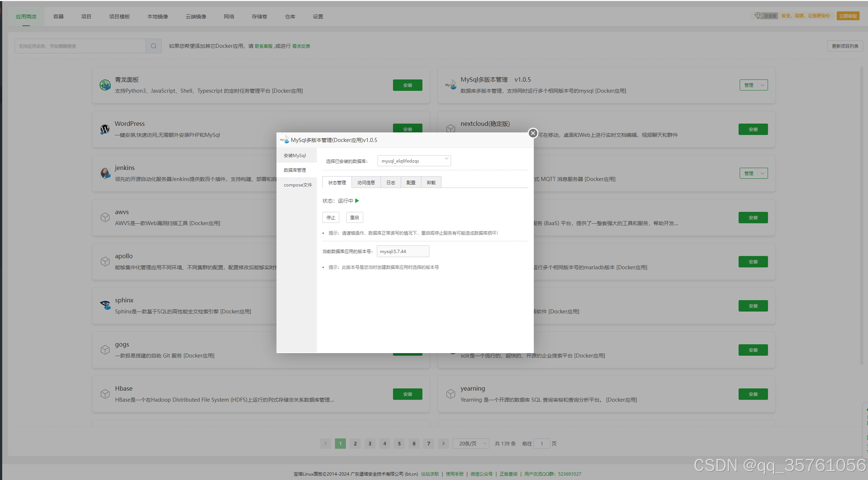Open the 20 items per page dropdown
This screenshot has height=480, width=868.
click(471, 444)
